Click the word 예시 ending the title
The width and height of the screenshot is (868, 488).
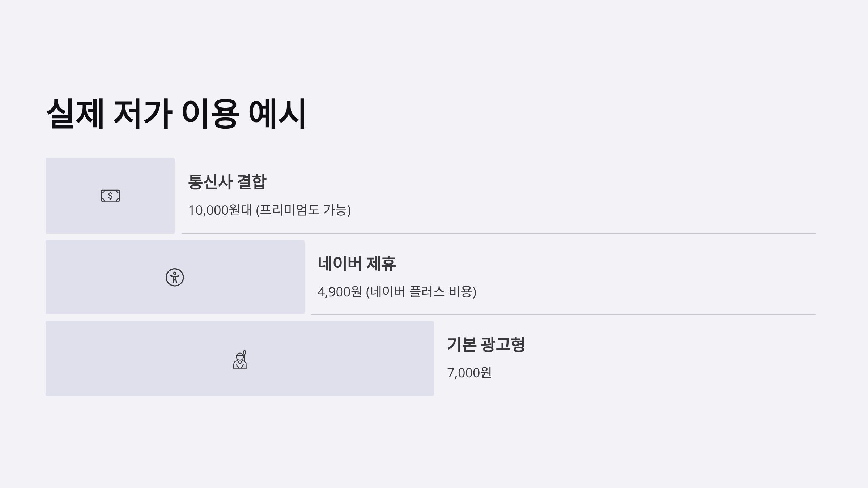(x=277, y=114)
